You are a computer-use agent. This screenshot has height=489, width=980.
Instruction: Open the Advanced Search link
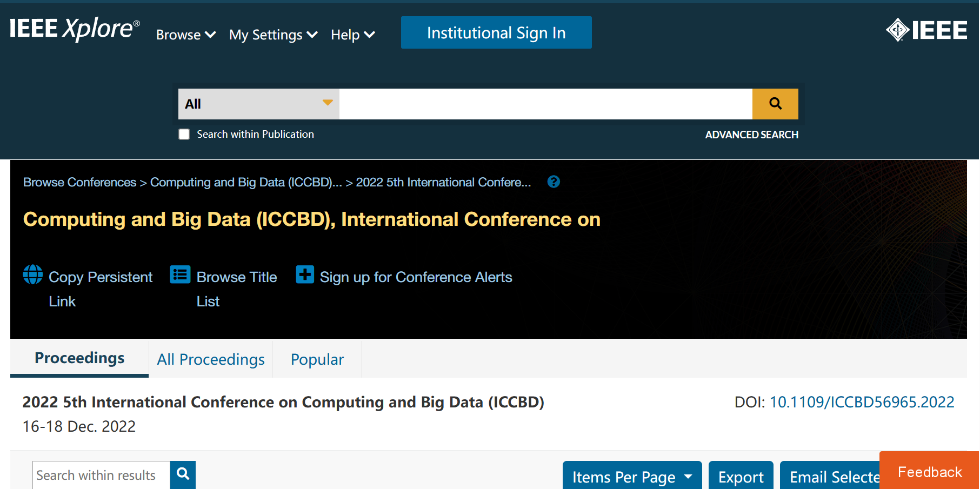[x=751, y=135]
